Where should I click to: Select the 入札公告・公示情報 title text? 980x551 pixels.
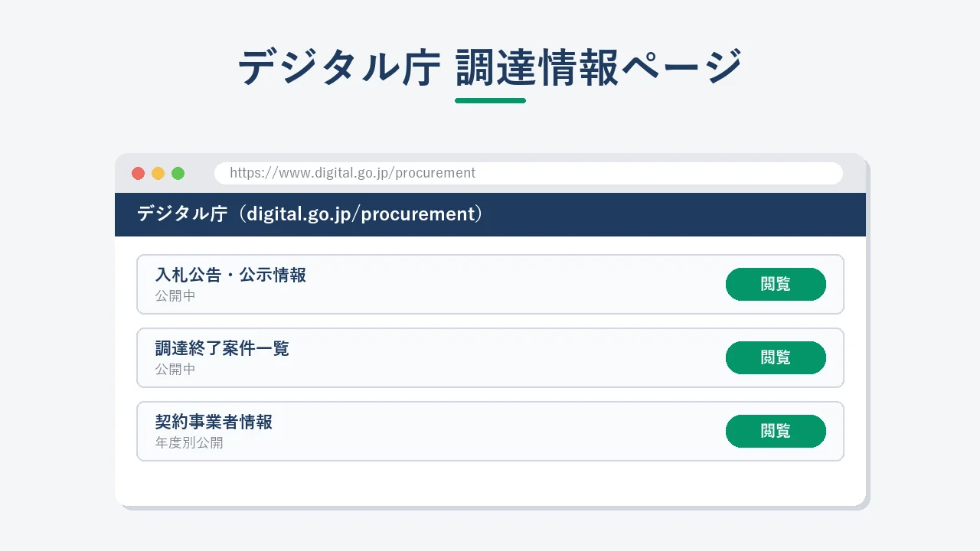coord(230,275)
